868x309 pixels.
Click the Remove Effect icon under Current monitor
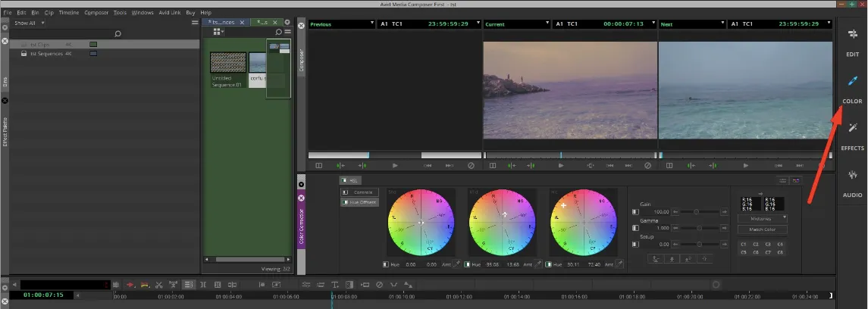pos(647,165)
